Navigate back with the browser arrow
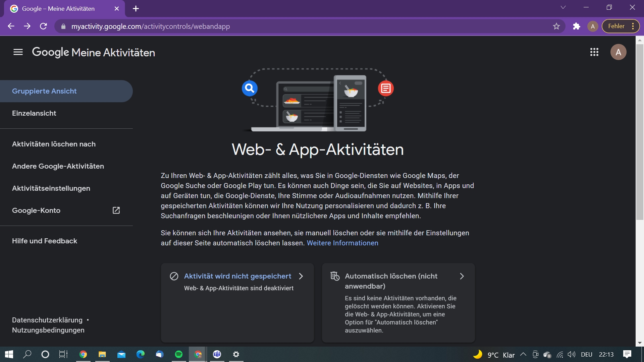The height and width of the screenshot is (362, 644). click(x=11, y=26)
